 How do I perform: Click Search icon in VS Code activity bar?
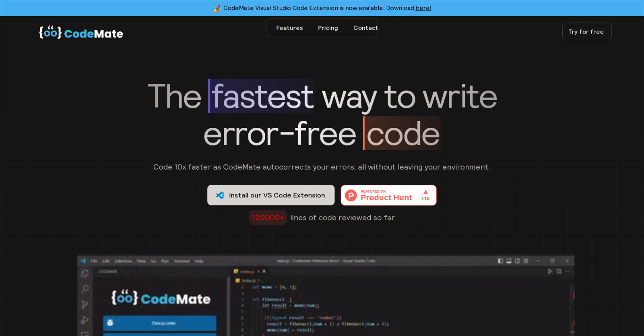point(85,289)
